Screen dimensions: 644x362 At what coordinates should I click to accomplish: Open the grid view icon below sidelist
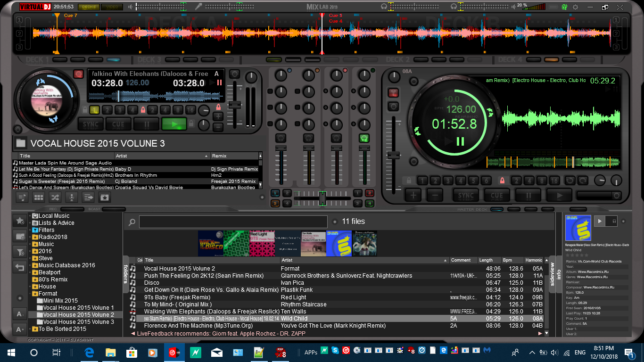38,197
